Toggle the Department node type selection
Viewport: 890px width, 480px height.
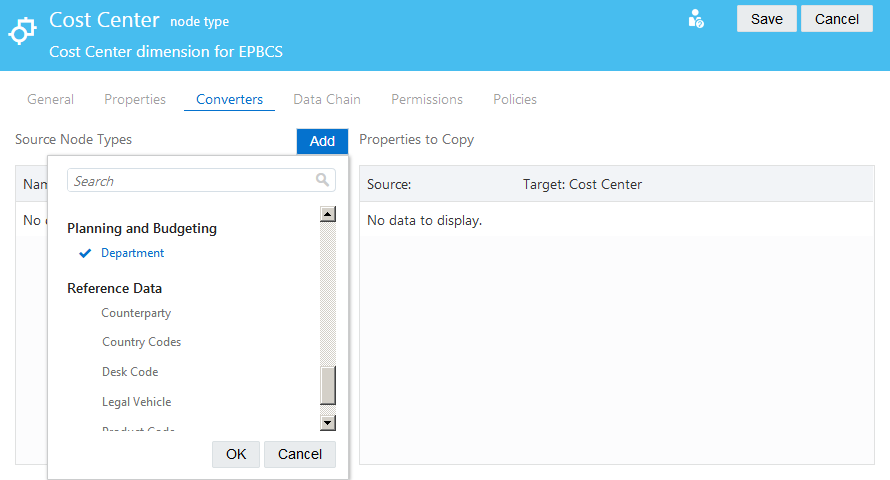(132, 254)
